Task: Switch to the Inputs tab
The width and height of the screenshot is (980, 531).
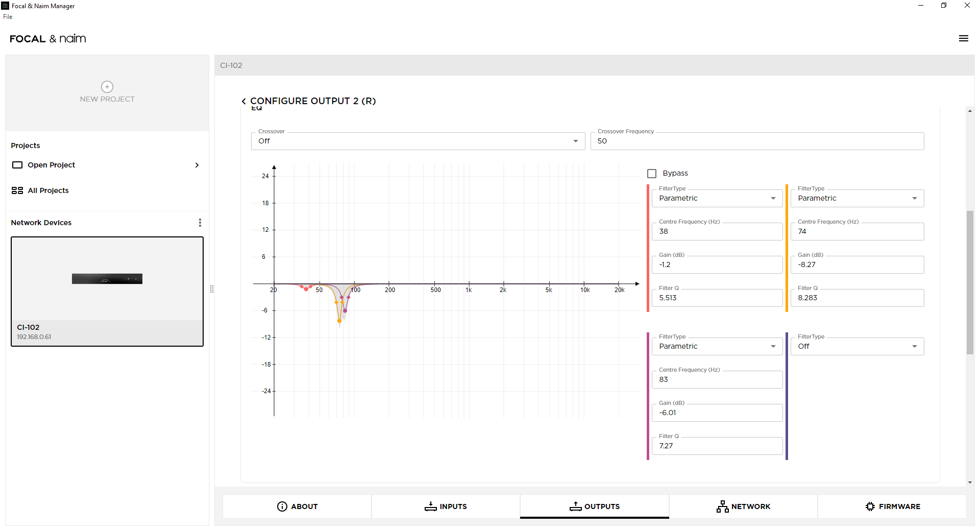Action: (446, 506)
